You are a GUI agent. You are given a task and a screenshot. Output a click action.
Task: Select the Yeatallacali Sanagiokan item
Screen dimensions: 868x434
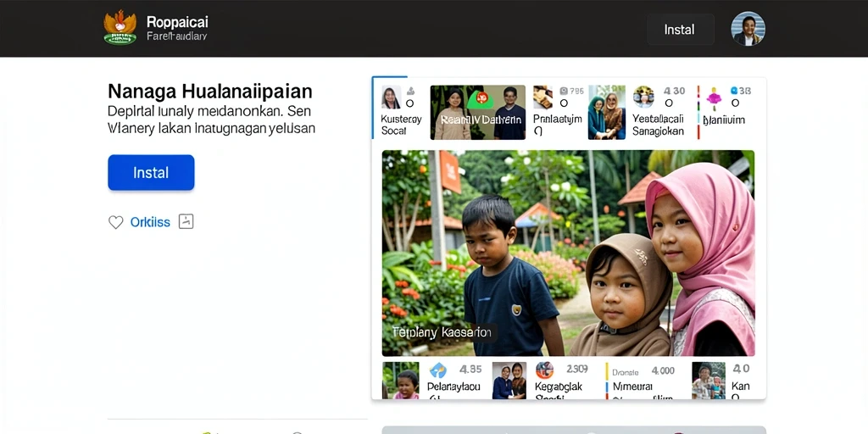point(658,125)
